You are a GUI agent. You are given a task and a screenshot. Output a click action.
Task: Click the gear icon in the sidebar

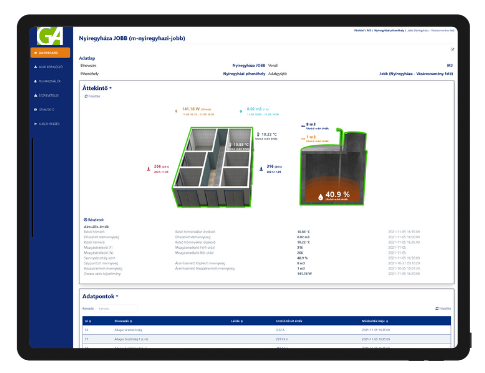[x=35, y=110]
